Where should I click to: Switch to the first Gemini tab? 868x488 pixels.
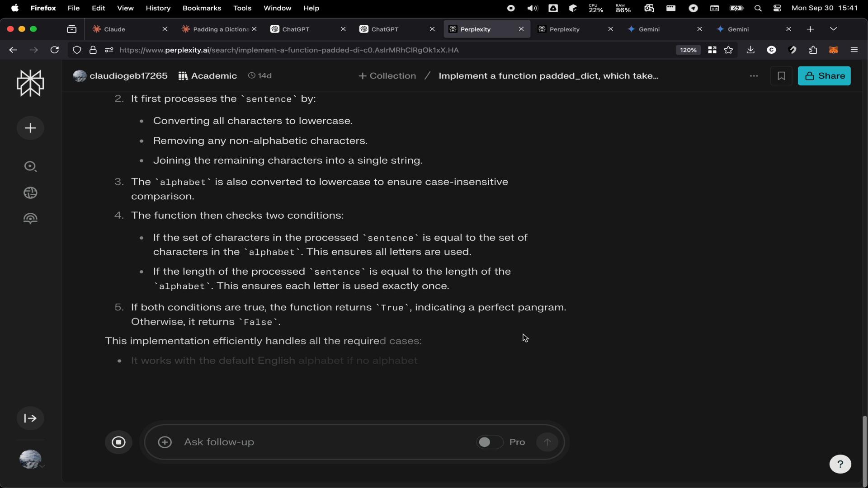coord(664,29)
